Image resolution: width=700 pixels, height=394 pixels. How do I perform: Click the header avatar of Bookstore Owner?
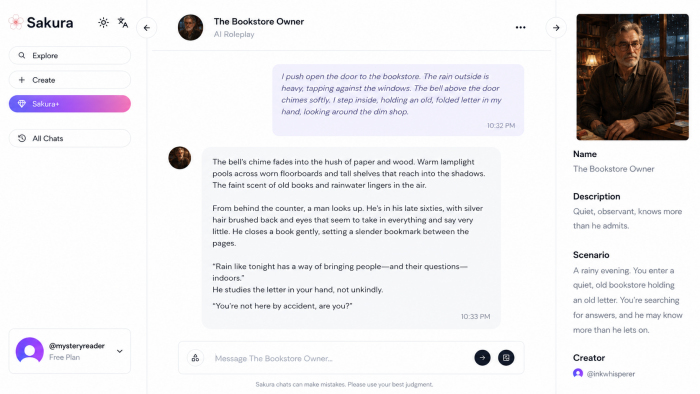click(191, 28)
